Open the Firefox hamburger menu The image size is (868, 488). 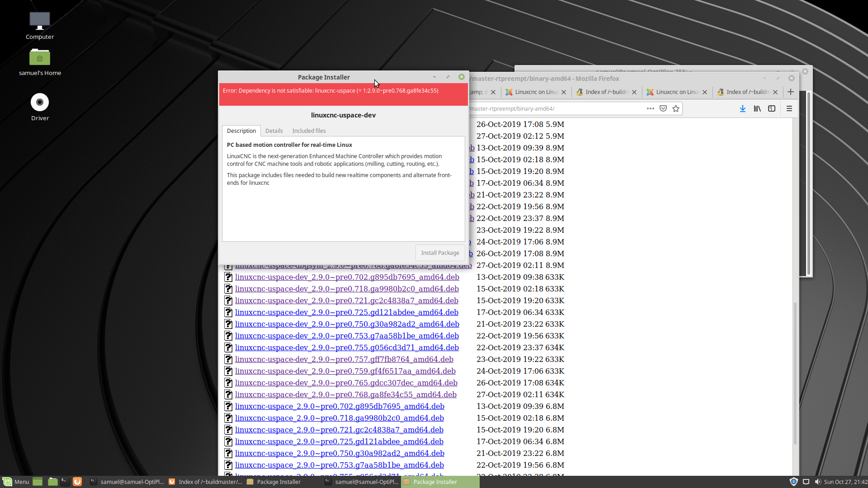(x=789, y=108)
